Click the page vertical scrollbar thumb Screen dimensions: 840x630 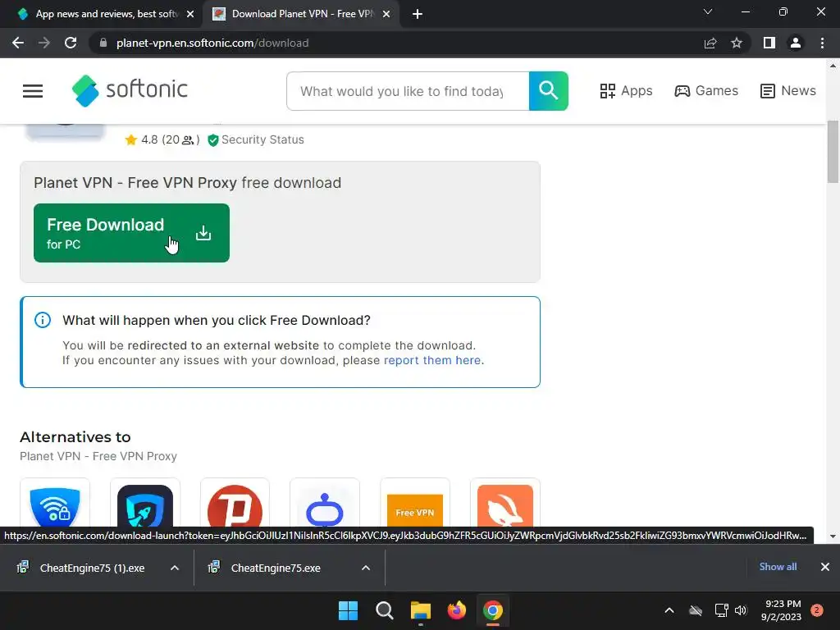tap(833, 152)
